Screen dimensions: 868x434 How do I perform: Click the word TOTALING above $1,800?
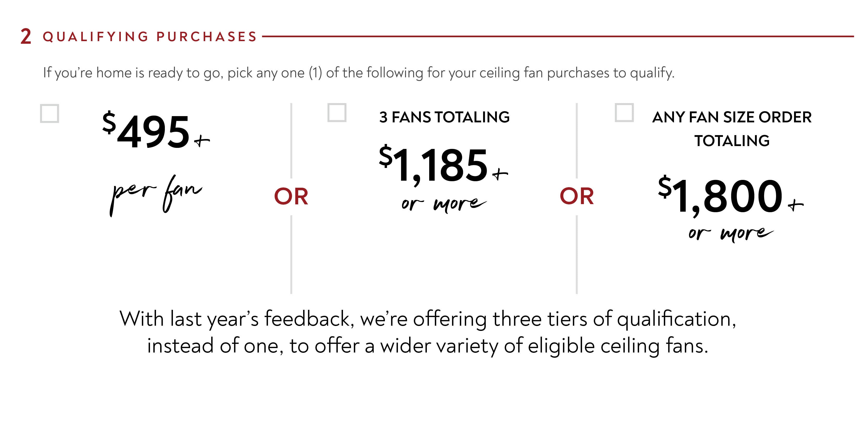732,141
